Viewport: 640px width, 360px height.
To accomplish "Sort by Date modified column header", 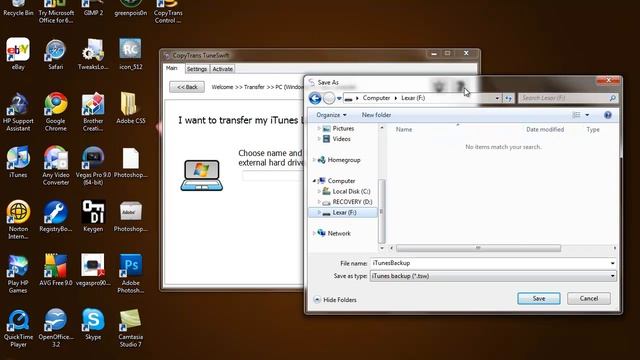I will coord(545,129).
